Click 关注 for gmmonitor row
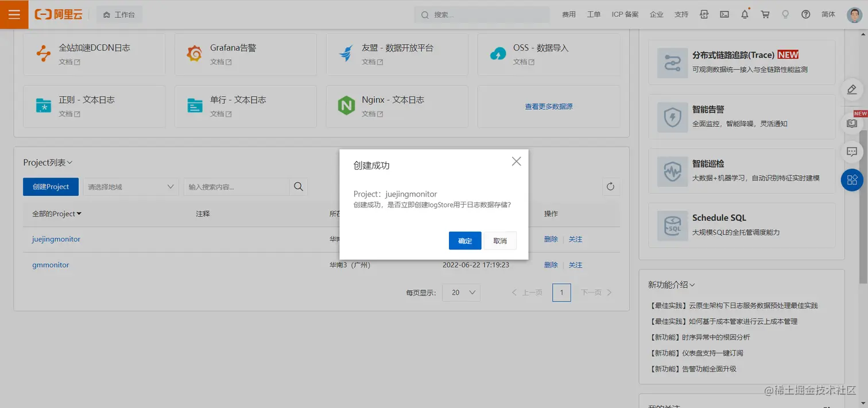868x408 pixels. pos(575,265)
